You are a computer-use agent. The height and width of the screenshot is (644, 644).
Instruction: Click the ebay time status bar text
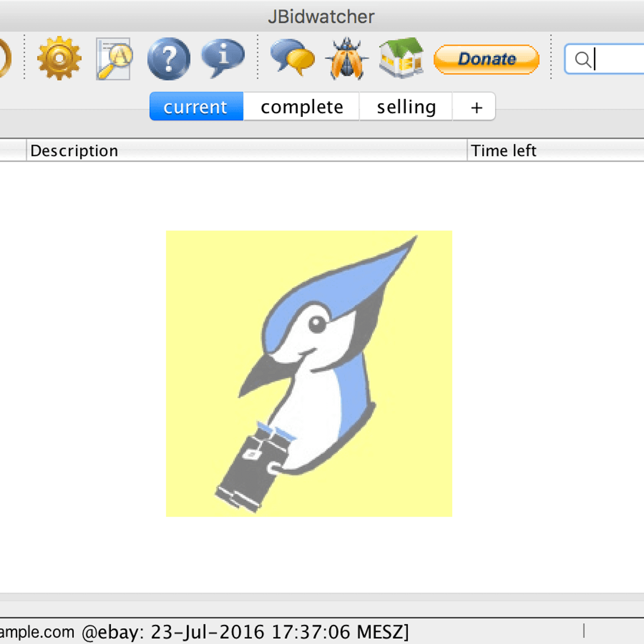pos(246,632)
